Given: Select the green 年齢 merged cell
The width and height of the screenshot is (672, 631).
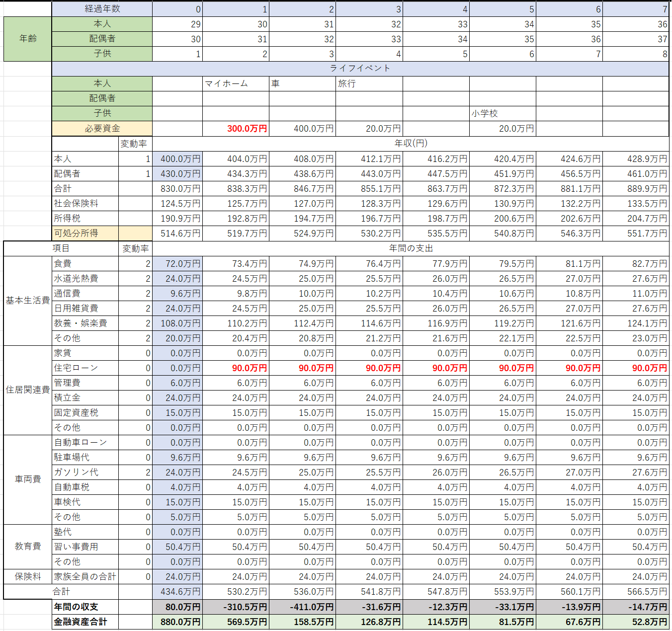Looking at the screenshot, I should click(28, 39).
